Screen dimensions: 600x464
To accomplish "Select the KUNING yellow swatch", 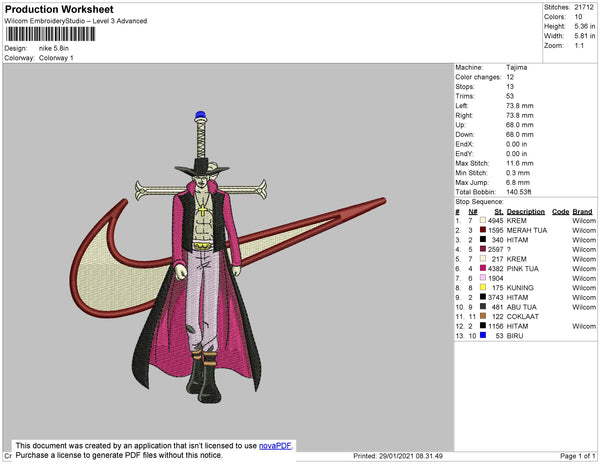I will tap(483, 287).
